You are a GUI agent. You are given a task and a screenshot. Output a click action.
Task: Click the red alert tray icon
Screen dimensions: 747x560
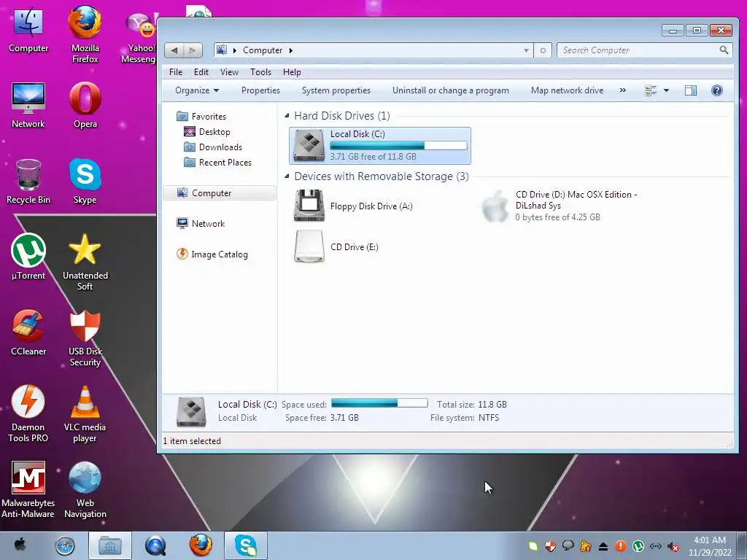[620, 546]
